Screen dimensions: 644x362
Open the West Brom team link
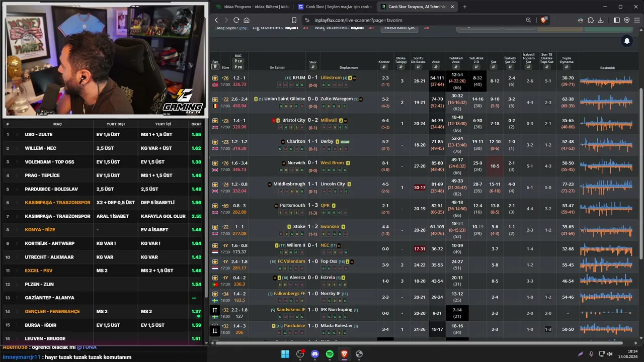pyautogui.click(x=332, y=163)
